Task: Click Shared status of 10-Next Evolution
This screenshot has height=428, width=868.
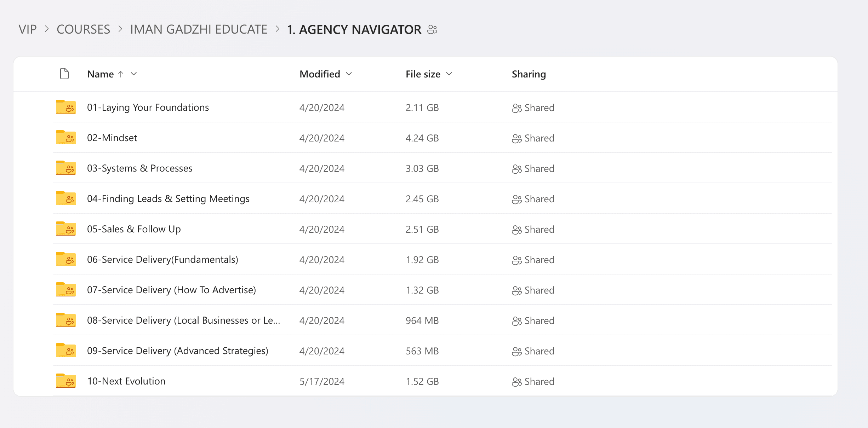Action: point(533,381)
